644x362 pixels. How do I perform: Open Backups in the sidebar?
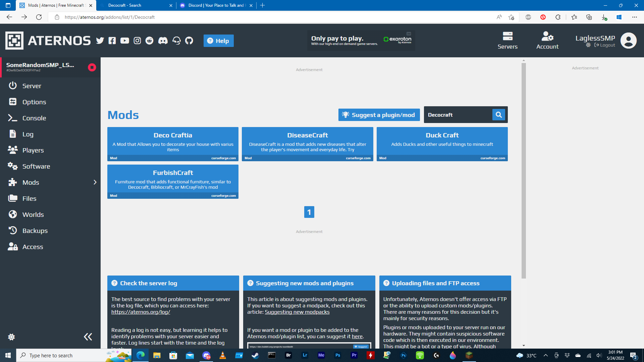[x=50, y=231]
